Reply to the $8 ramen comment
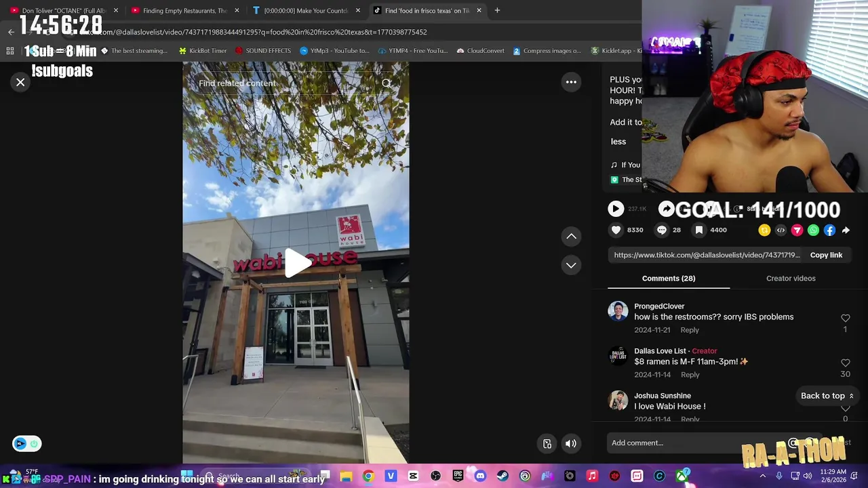 (x=690, y=375)
